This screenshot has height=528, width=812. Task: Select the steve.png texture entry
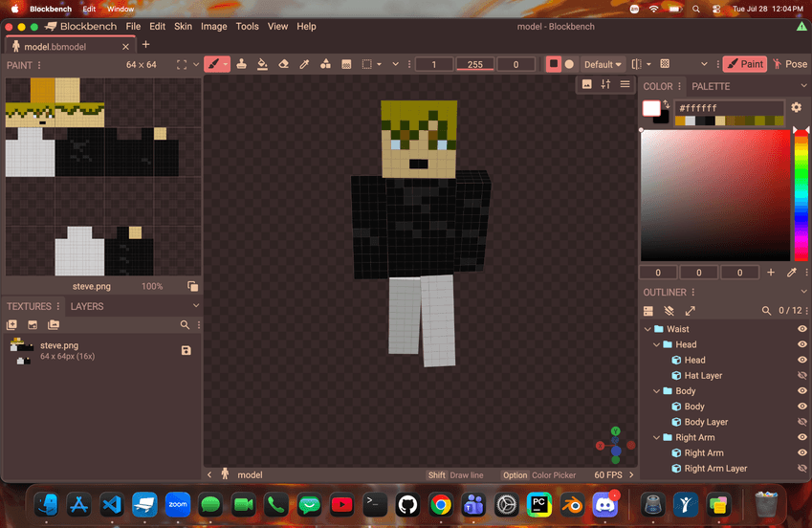tap(101, 351)
